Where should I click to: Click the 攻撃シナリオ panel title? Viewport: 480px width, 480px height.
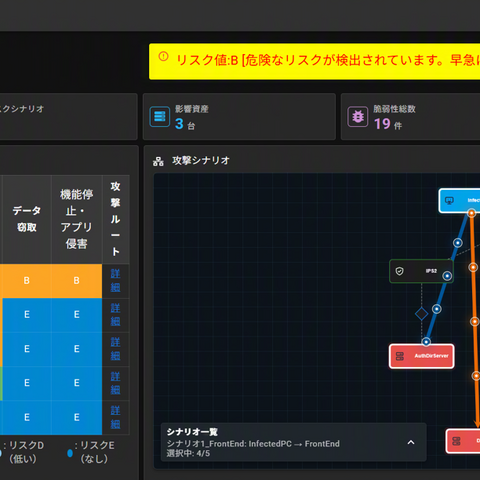pyautogui.click(x=201, y=161)
